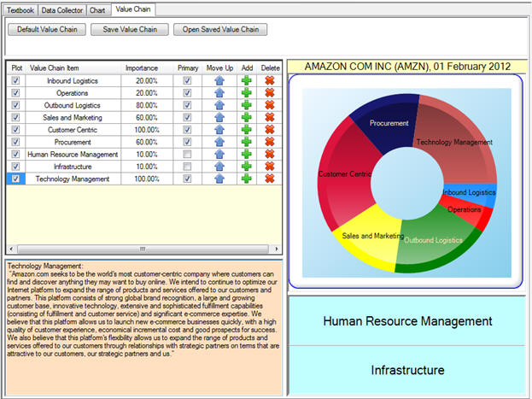Add item after Sales and Marketing row

pyautogui.click(x=247, y=117)
